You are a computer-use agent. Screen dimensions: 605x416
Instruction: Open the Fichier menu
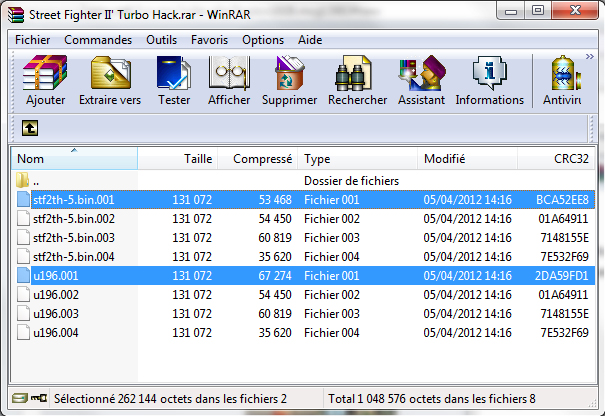(32, 40)
